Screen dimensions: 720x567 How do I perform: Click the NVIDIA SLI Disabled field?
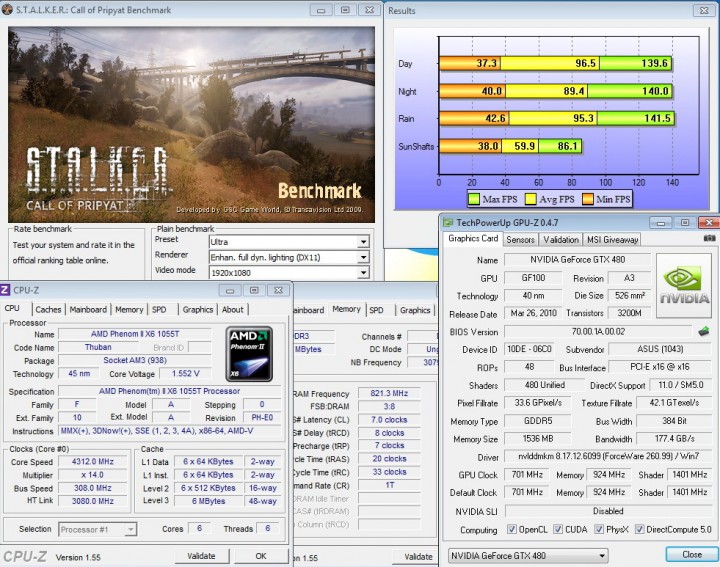(608, 511)
